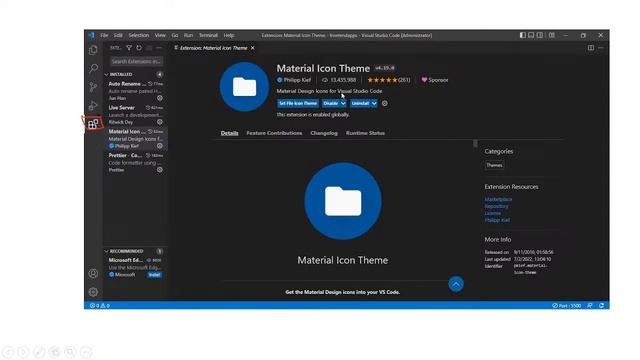Image resolution: width=640 pixels, height=360 pixels.
Task: Open the Explorer view in activity bar
Action: pyautogui.click(x=93, y=50)
